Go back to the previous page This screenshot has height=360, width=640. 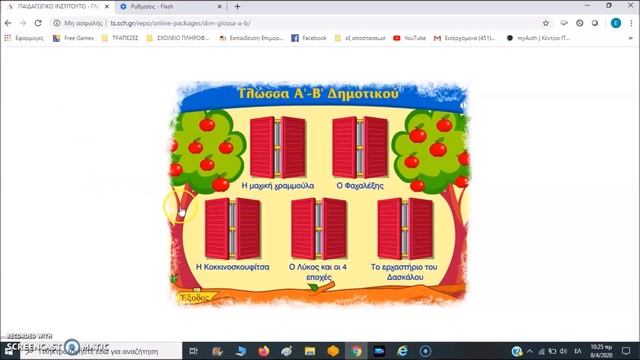tap(8, 23)
